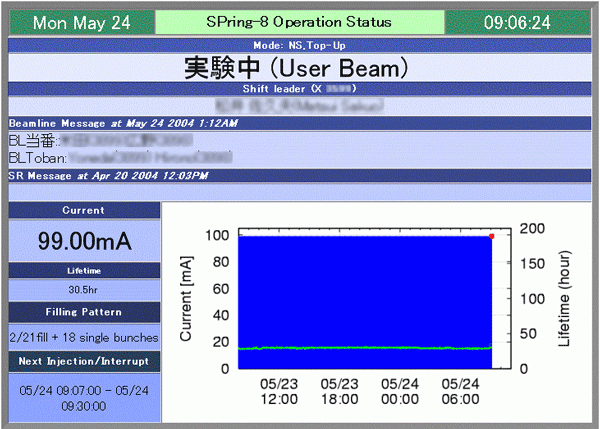
Task: Click the 'BL当番:' label
Action: coord(34,141)
